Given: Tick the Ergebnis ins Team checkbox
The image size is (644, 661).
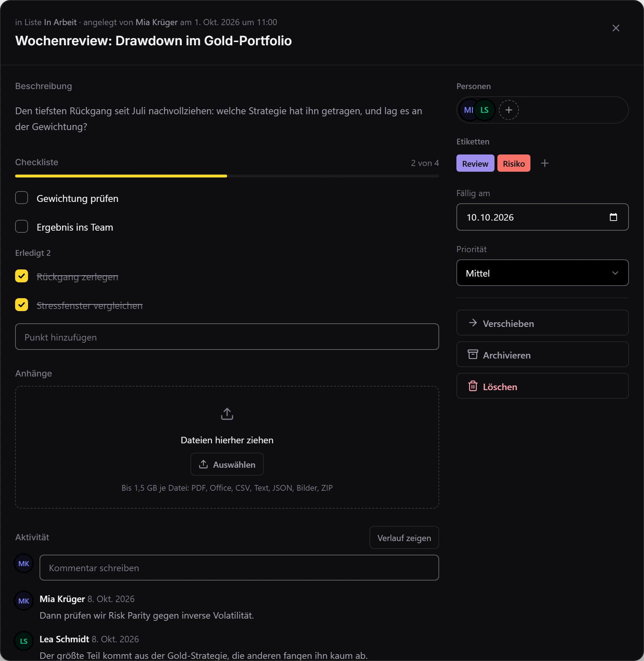Looking at the screenshot, I should pyautogui.click(x=22, y=227).
